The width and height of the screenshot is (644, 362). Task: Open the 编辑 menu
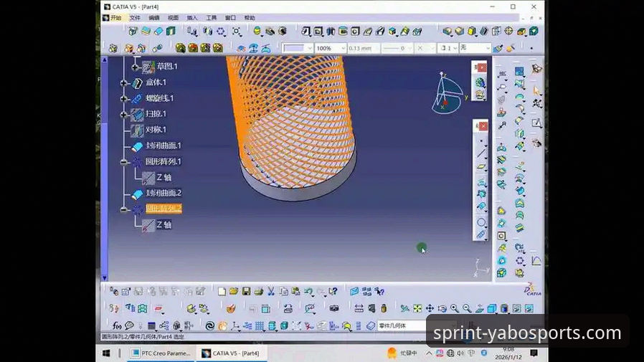[154, 18]
